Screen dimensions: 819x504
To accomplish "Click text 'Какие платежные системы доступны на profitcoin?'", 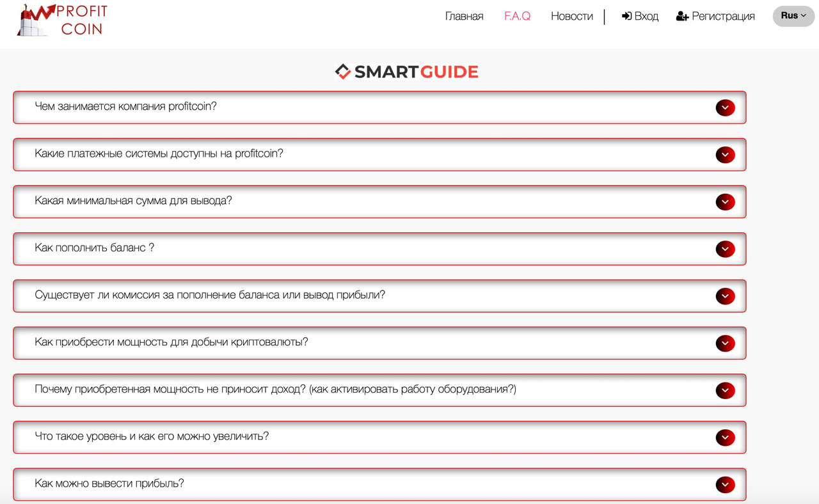I will [x=159, y=154].
